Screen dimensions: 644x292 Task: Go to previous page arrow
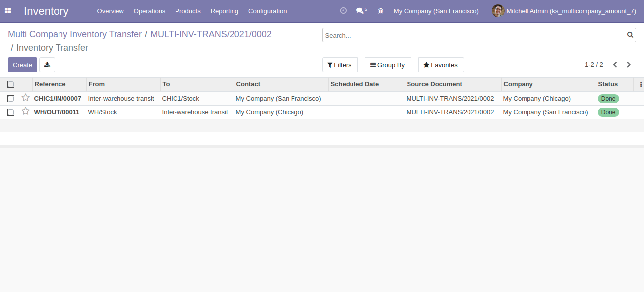click(x=615, y=65)
